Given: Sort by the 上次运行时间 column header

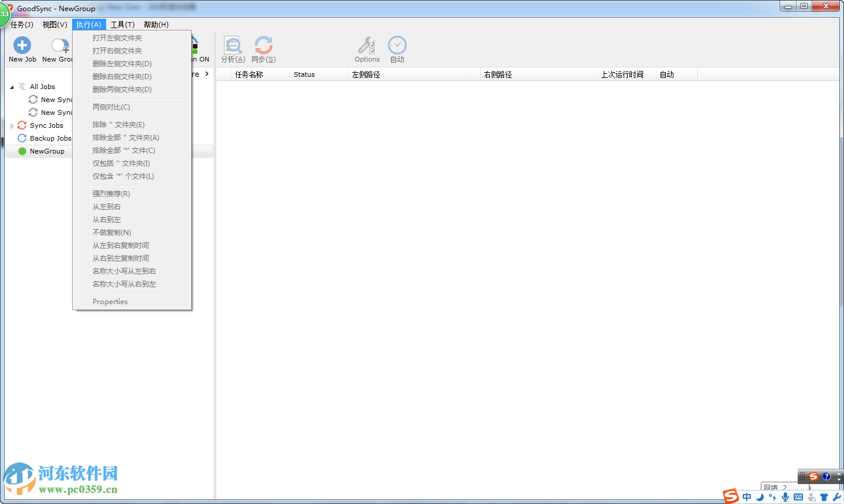Looking at the screenshot, I should pos(627,74).
